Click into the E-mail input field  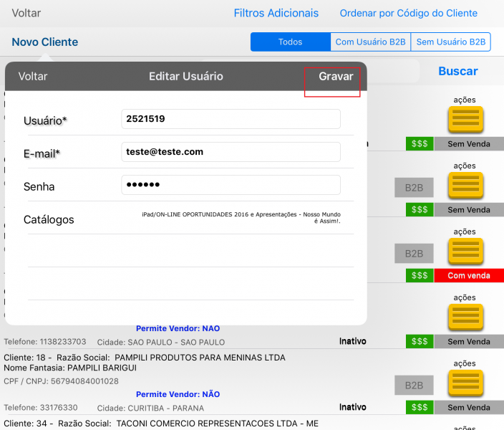pyautogui.click(x=231, y=152)
